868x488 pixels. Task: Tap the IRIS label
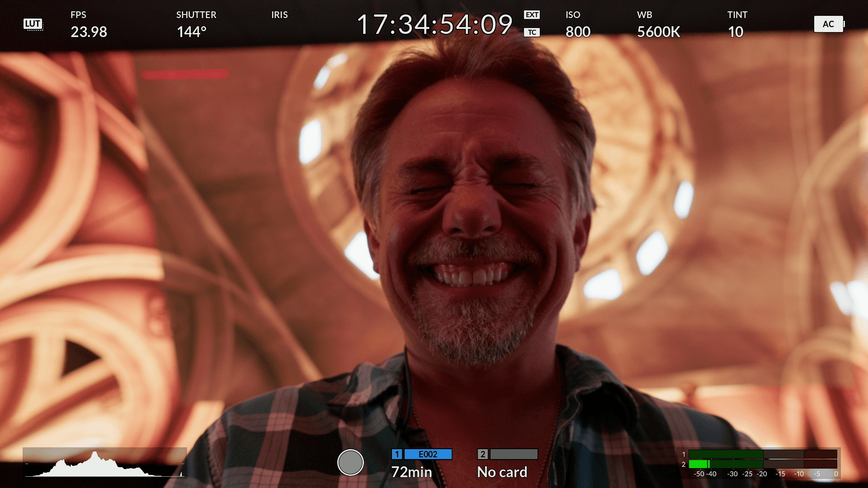coord(279,15)
